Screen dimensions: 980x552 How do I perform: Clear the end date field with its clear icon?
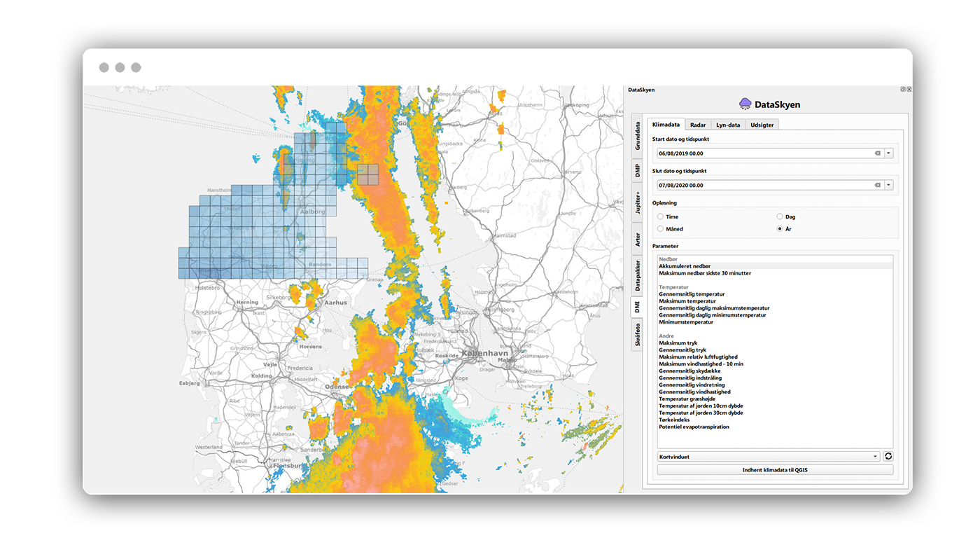[x=877, y=185]
